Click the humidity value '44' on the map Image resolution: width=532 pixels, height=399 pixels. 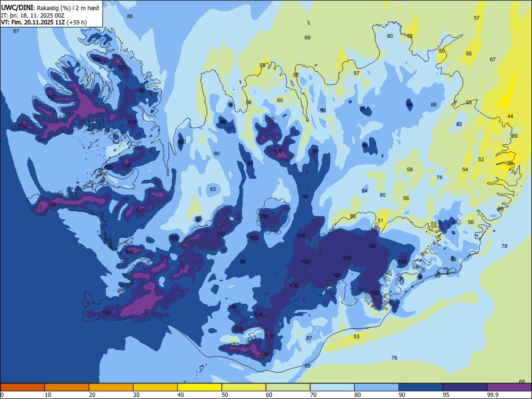tap(510, 117)
